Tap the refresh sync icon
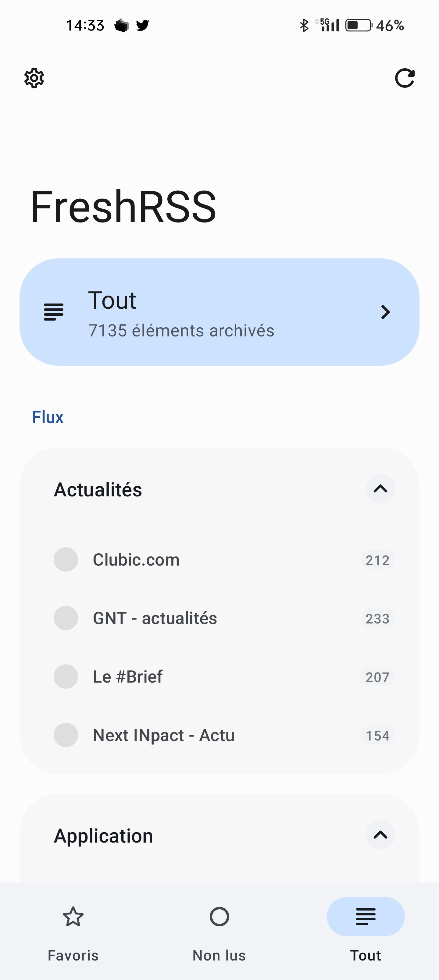Viewport: 439px width, 980px height. 404,78
